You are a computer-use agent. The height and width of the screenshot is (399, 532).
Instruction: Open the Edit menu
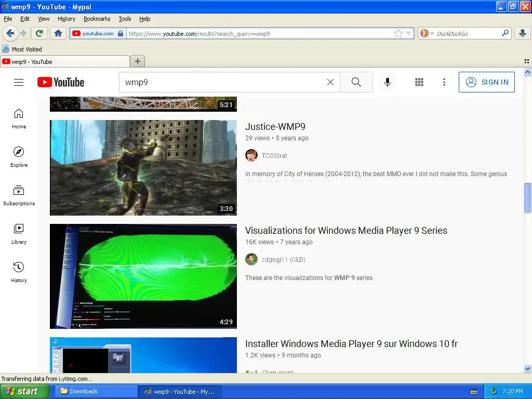(x=25, y=19)
